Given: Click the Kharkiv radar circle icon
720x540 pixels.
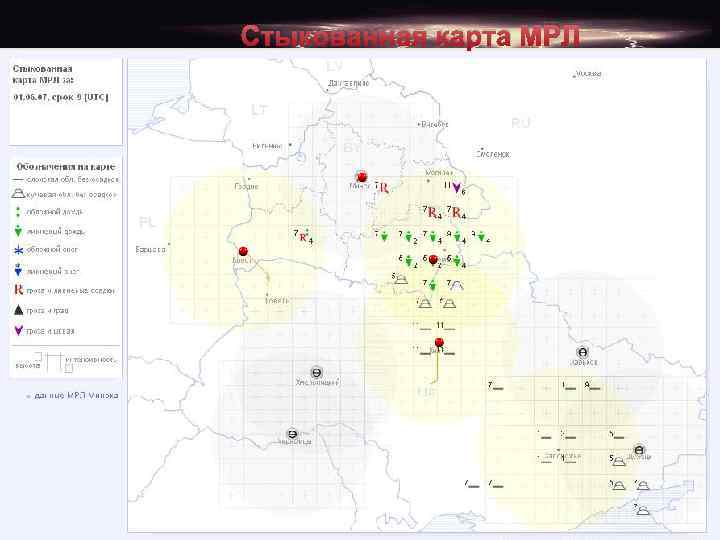Looking at the screenshot, I should [583, 352].
